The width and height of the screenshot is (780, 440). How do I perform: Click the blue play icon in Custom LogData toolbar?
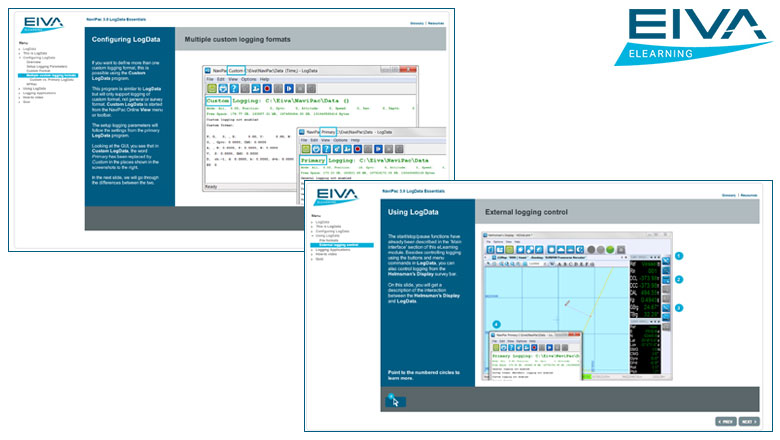(x=289, y=88)
